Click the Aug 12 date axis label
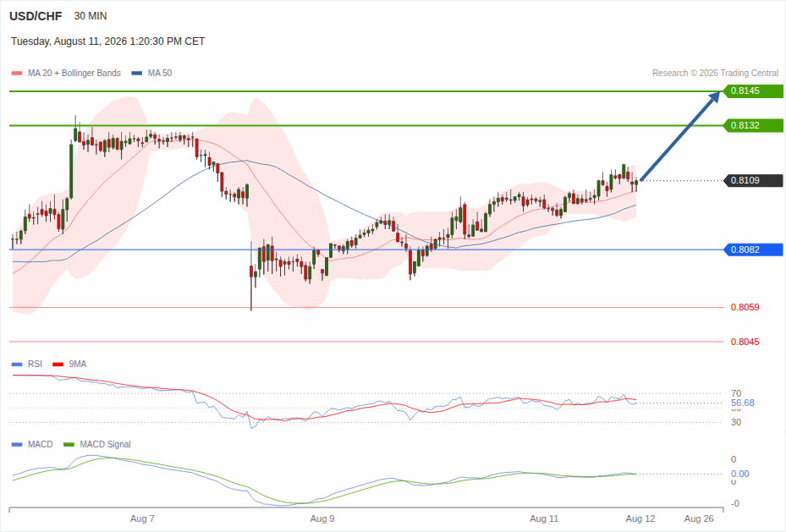Viewport: 786px width, 532px height. 640,518
